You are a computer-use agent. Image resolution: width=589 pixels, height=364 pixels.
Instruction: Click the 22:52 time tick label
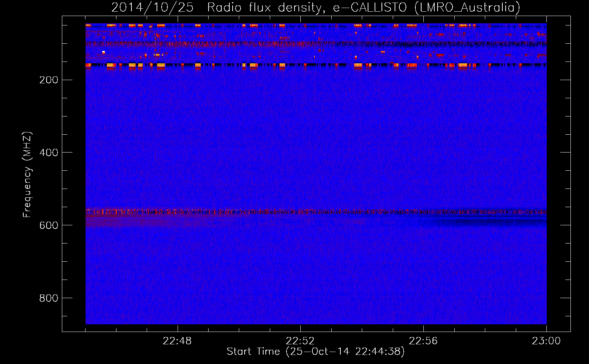(300, 341)
